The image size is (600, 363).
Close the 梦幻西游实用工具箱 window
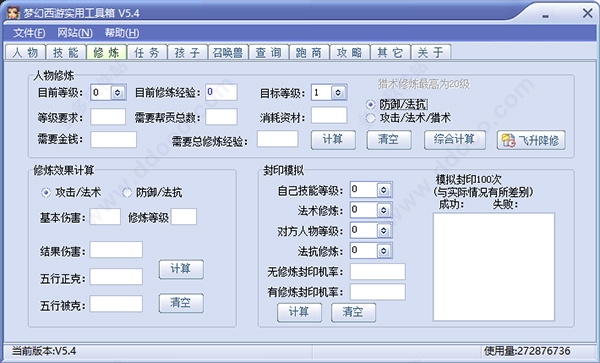(x=587, y=13)
